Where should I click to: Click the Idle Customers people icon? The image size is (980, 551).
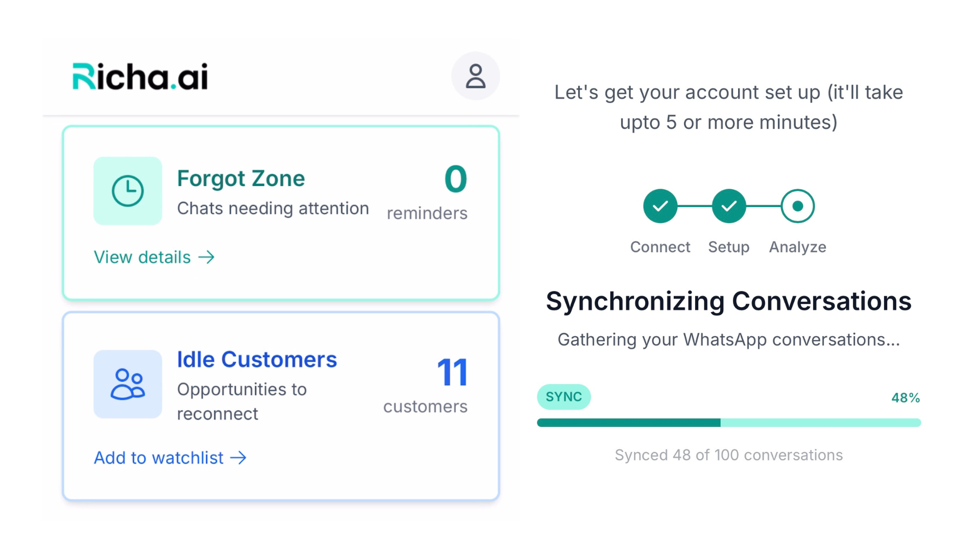coord(128,384)
